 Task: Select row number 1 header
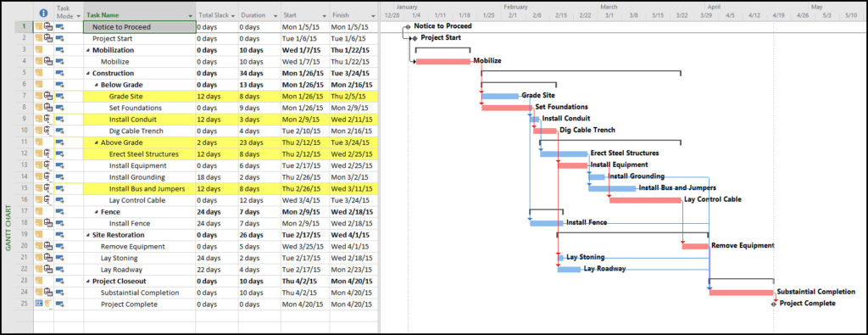tap(24, 26)
